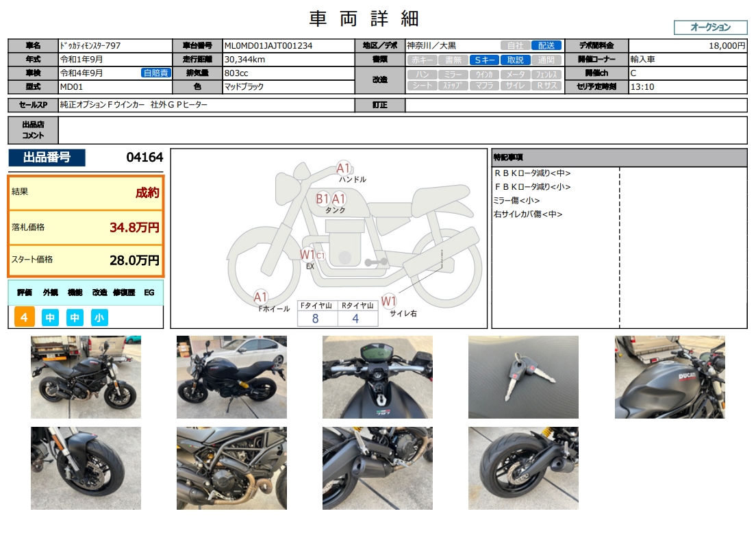
Task: Click the highlighted Sキー badge
Action: click(x=484, y=60)
